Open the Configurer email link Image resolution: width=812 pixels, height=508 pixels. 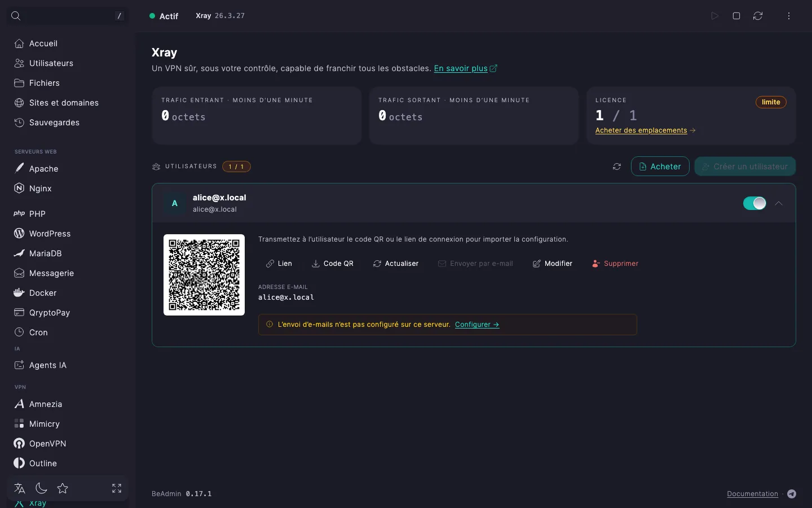pyautogui.click(x=477, y=325)
